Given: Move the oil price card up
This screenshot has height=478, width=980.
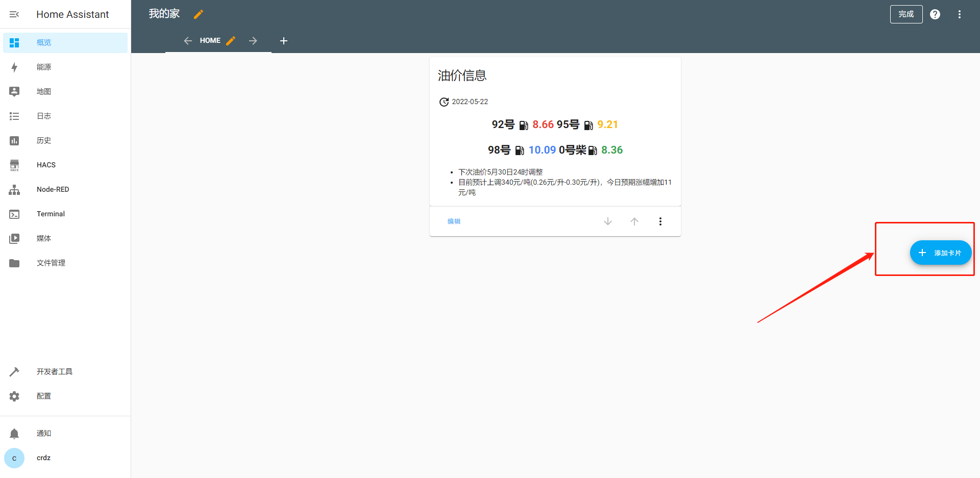Looking at the screenshot, I should pos(634,221).
